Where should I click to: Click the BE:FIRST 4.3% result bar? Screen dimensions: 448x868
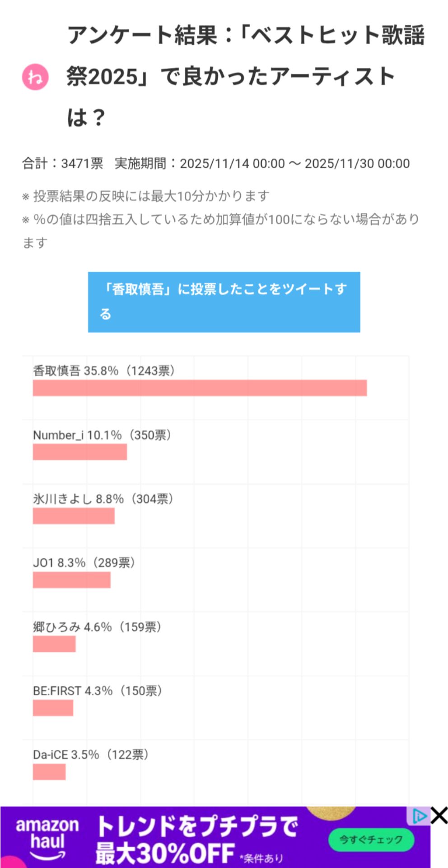pos(53,708)
